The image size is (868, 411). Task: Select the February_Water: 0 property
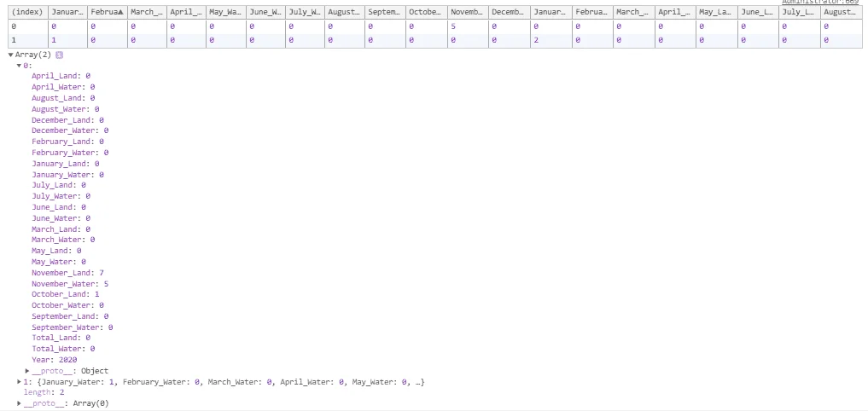pos(70,153)
